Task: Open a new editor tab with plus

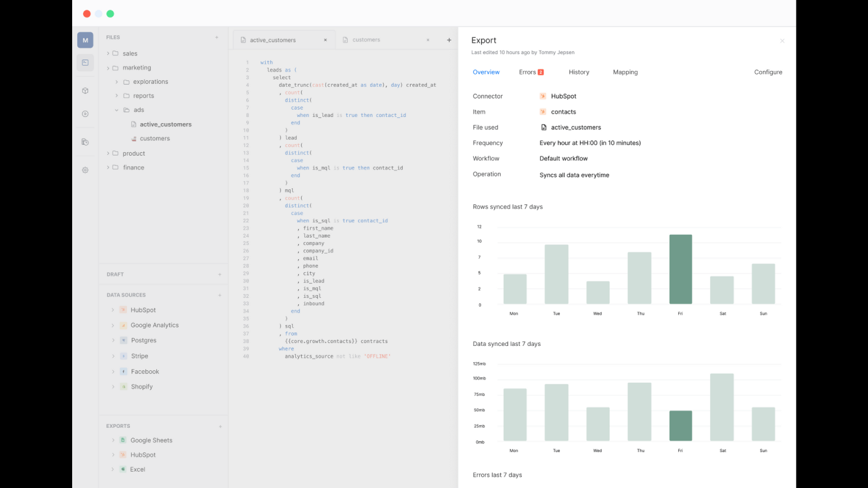Action: [449, 40]
